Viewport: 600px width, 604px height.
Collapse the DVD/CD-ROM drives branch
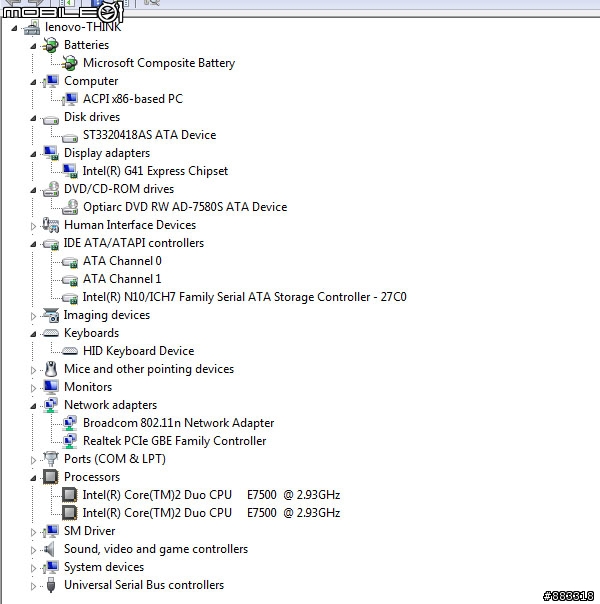click(34, 190)
